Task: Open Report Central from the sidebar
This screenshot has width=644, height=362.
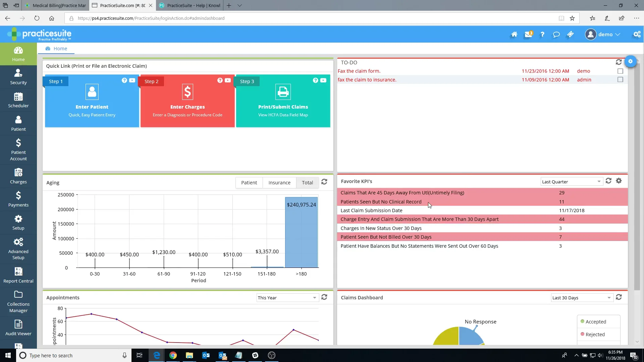Action: coord(18,275)
